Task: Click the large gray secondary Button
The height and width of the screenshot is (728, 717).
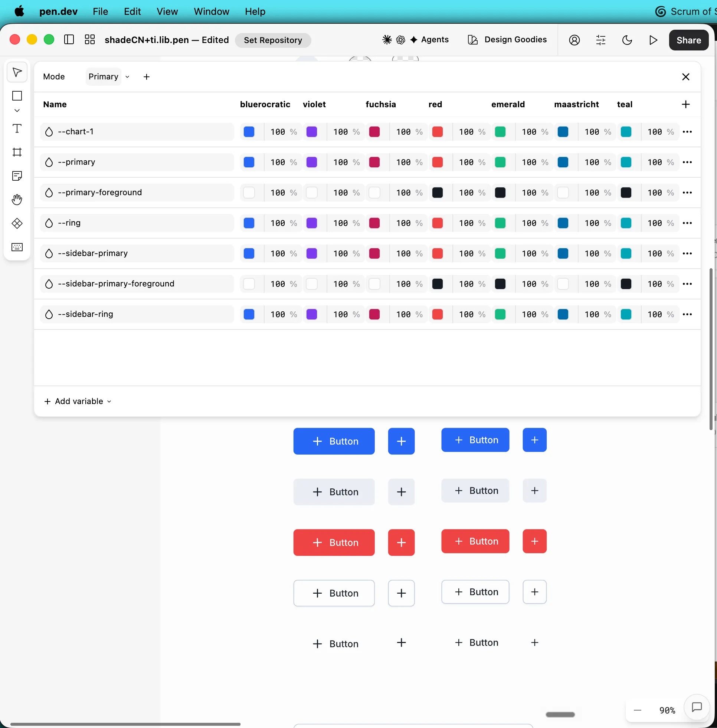Action: point(334,492)
